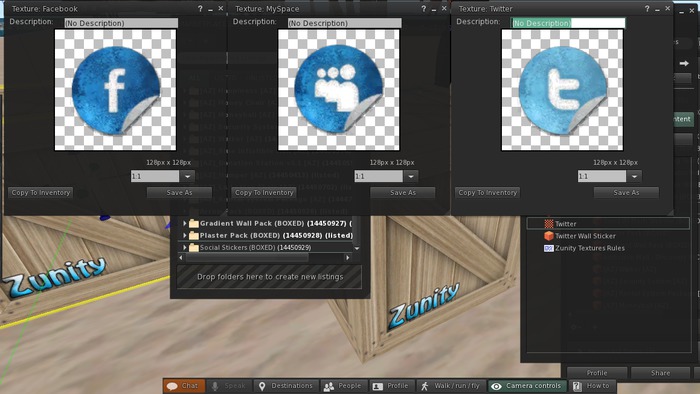This screenshot has height=394, width=700.
Task: Open aspect ratio dropdown in Twitter texture window
Action: (634, 176)
